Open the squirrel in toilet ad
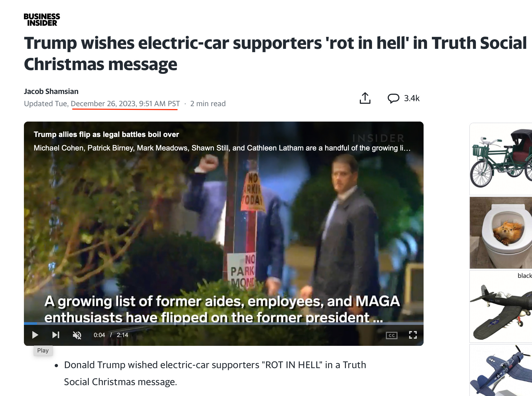Viewport: 532px width, 396px height. point(501,233)
